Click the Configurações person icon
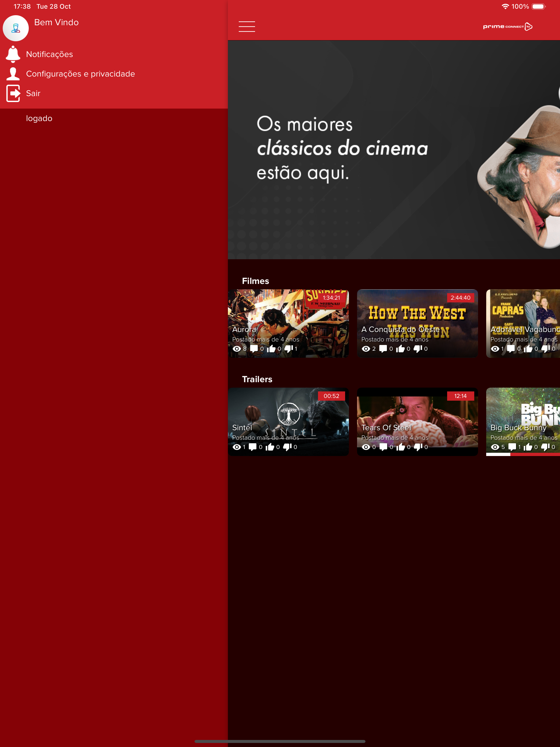This screenshot has width=560, height=747. click(13, 74)
